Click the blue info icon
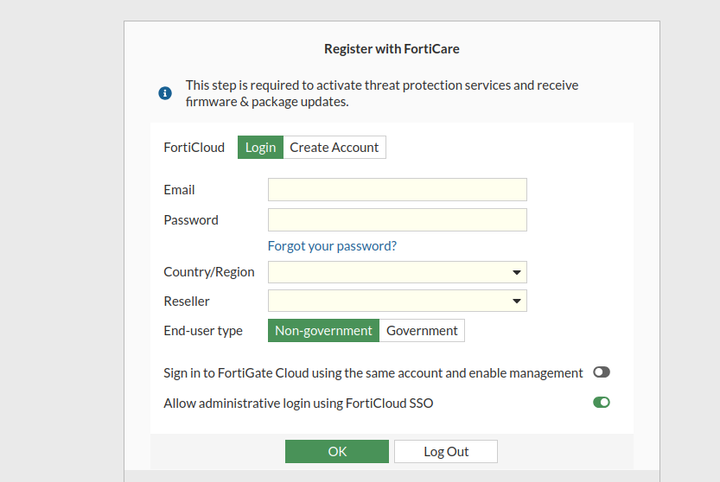 point(165,93)
